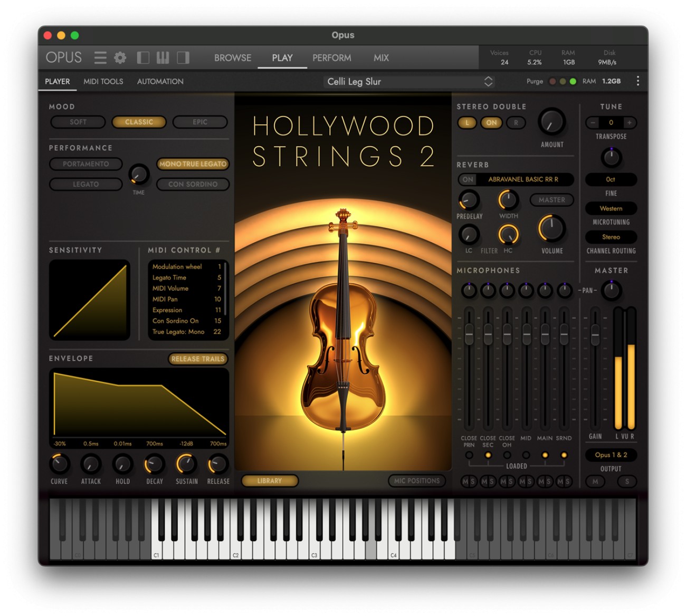Click the left panel view icon
This screenshot has height=616, width=686.
tap(142, 57)
